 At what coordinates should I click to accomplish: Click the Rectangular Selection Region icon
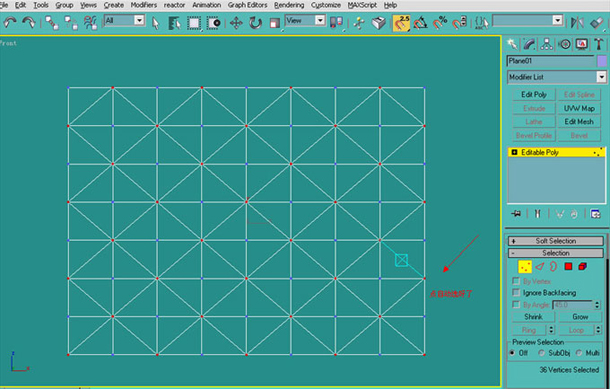194,23
